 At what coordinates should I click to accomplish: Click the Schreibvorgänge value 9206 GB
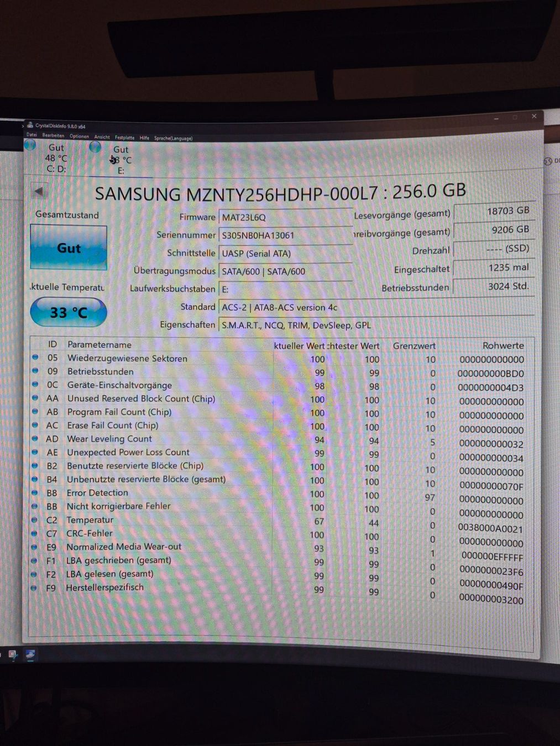click(x=494, y=229)
